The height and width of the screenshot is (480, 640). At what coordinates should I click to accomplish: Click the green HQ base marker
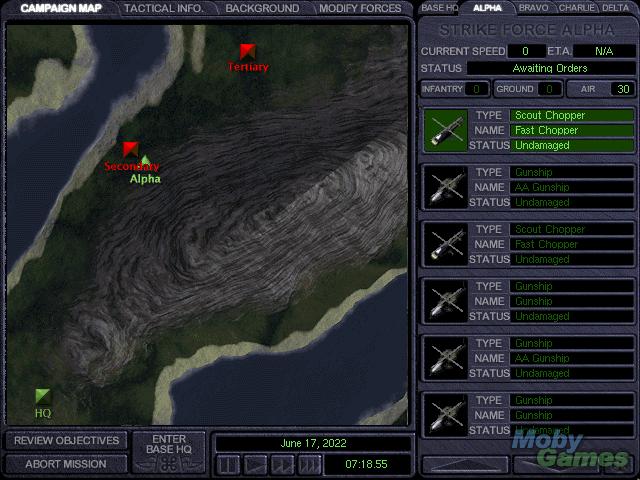[x=42, y=396]
